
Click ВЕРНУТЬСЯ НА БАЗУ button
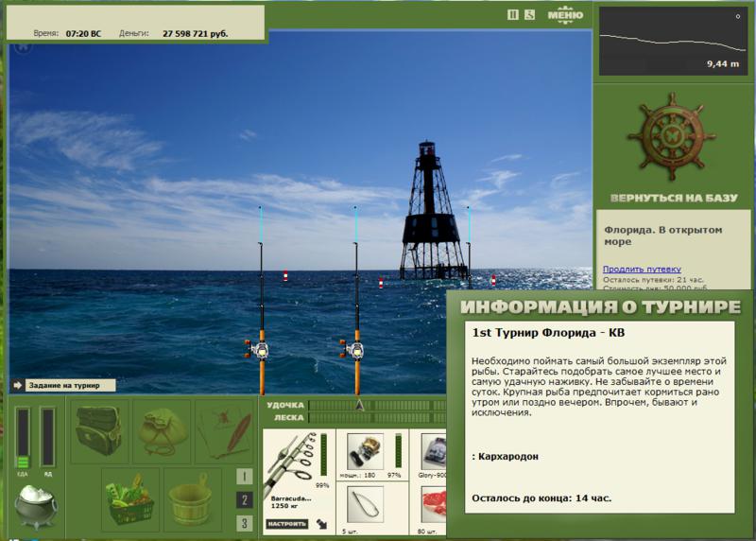click(x=674, y=198)
